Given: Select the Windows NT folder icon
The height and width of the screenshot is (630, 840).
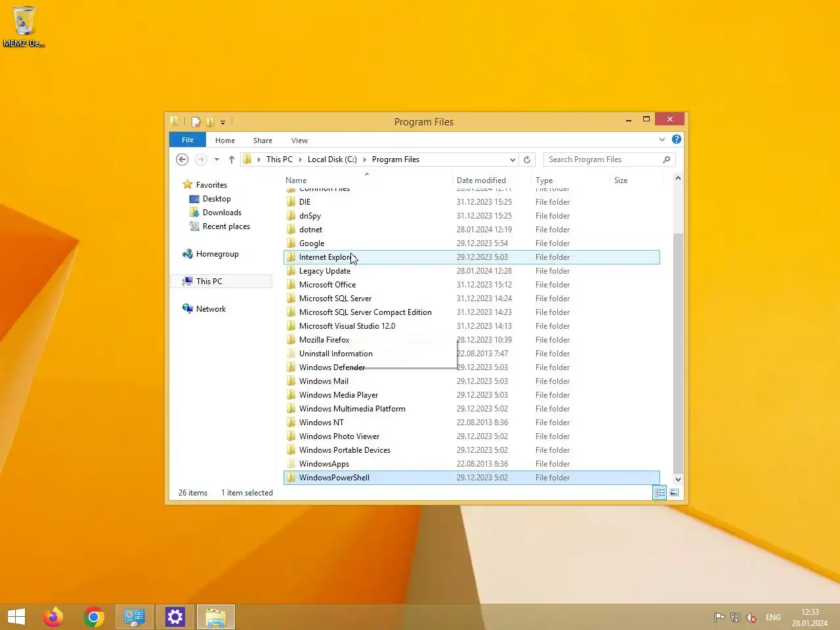Looking at the screenshot, I should [x=291, y=423].
